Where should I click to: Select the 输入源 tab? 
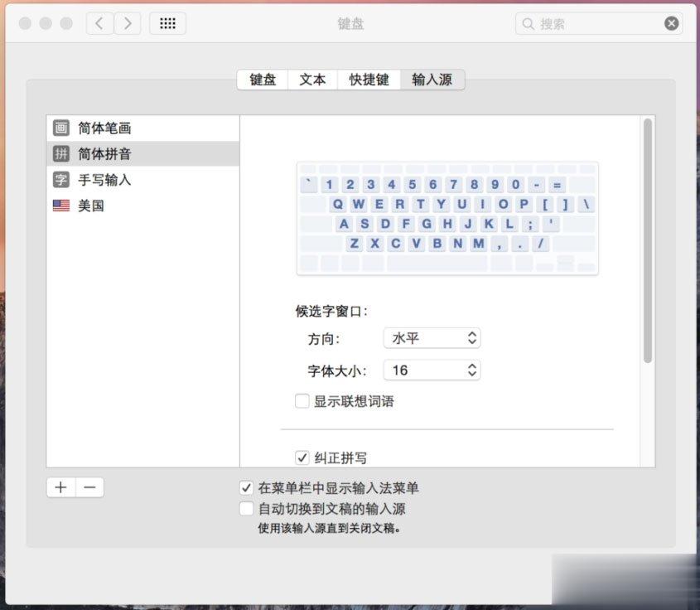432,80
